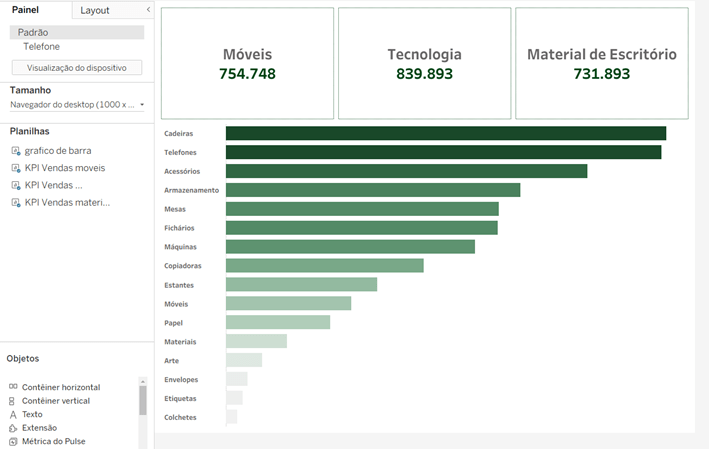Collapse the side pane with the arrow
Viewport: 709px width, 449px height.
[148, 10]
